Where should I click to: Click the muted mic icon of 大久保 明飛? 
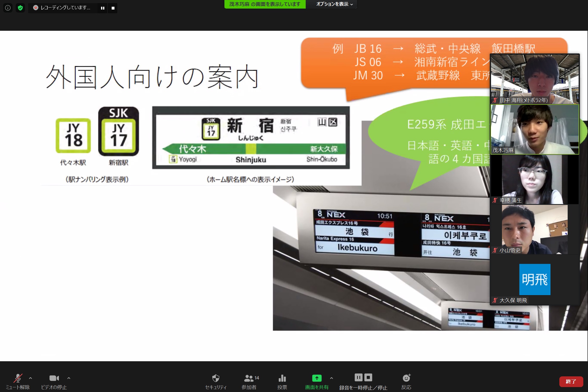(495, 300)
